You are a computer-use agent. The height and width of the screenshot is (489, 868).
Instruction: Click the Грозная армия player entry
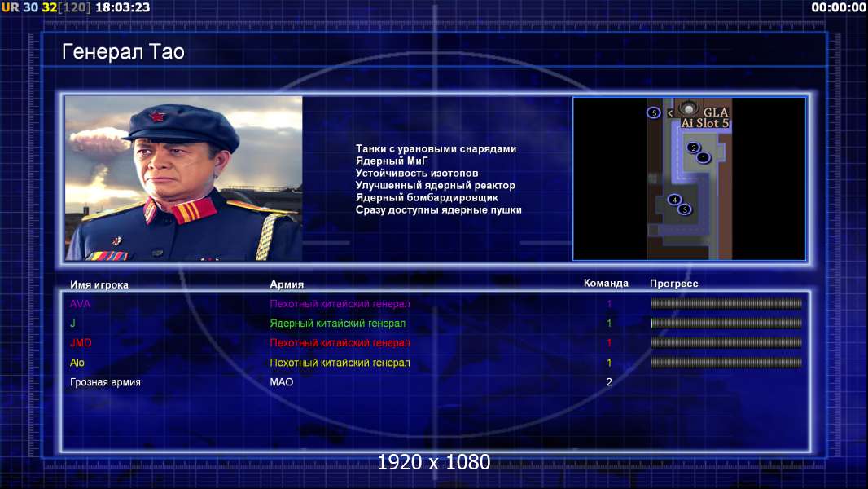pos(105,382)
